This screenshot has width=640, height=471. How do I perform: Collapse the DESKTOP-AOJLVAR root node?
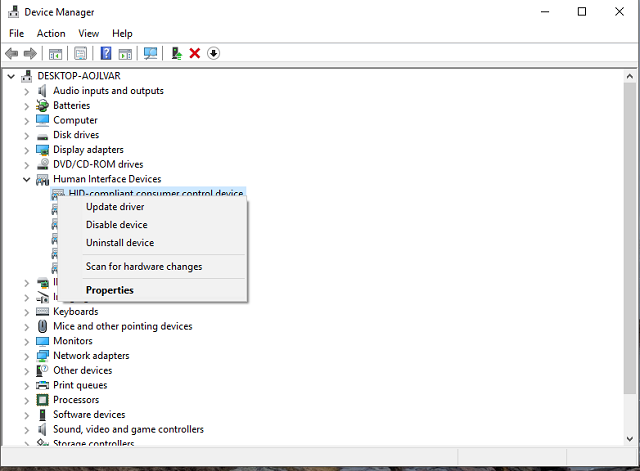pyautogui.click(x=11, y=76)
